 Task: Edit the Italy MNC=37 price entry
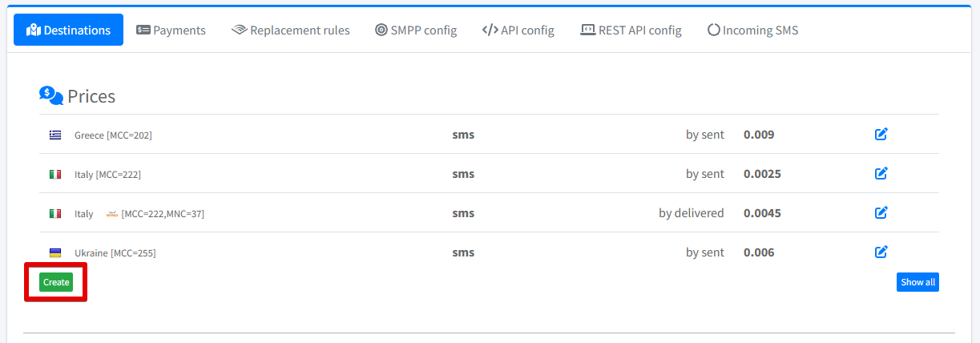click(881, 213)
